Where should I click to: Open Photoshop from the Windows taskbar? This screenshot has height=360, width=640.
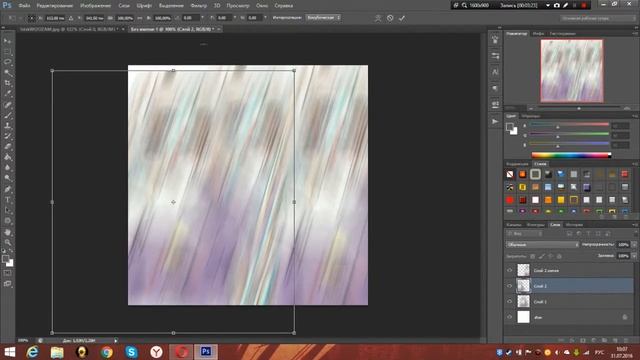coord(206,351)
